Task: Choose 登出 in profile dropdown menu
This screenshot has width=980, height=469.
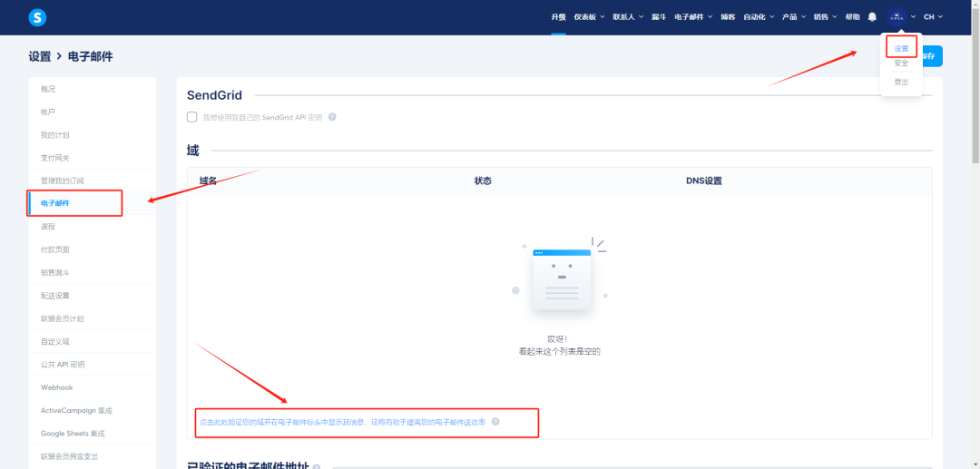Action: (x=901, y=82)
